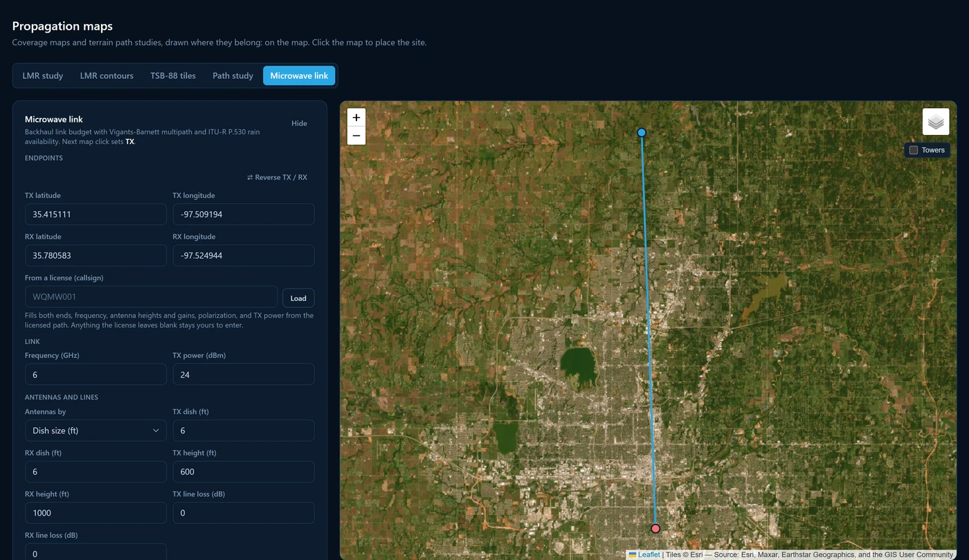Screen dimensions: 969x560
Task: Click the Frequency (GHz) field
Action: click(x=96, y=374)
